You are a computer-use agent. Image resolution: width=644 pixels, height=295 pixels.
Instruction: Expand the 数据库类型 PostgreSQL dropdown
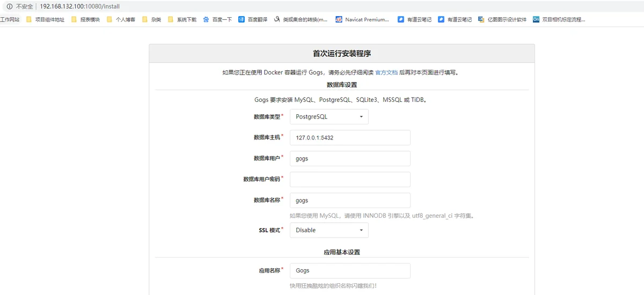click(329, 116)
